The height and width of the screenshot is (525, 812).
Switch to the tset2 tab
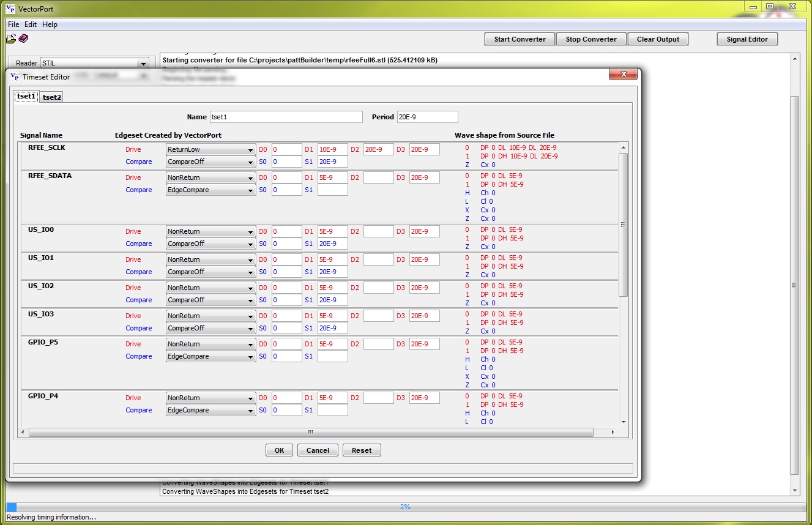point(52,97)
